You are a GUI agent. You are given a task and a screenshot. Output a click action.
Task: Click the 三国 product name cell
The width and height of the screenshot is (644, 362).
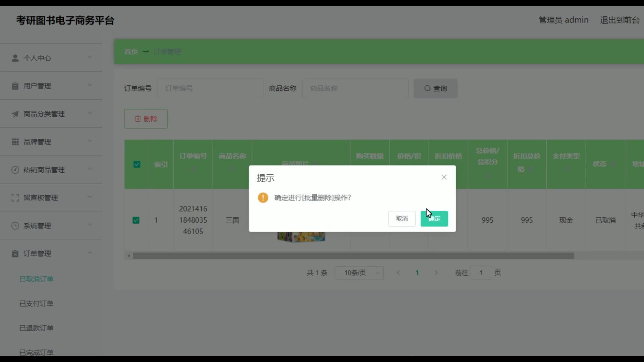pos(232,220)
